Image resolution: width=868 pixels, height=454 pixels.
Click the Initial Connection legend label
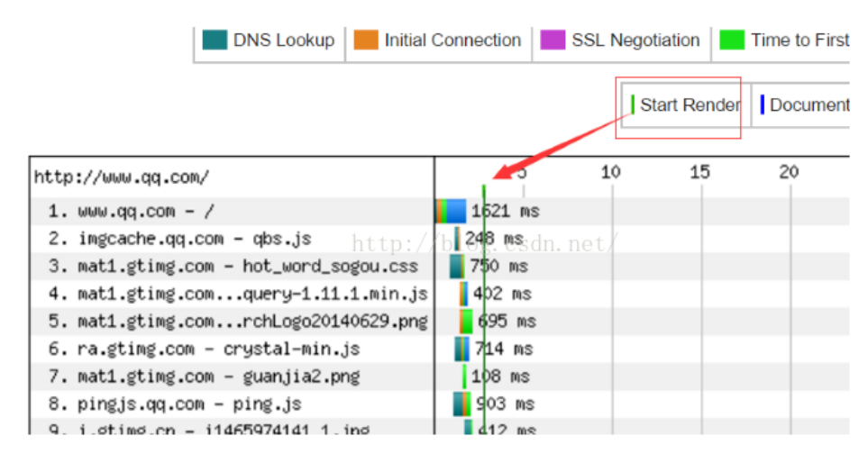coord(452,41)
